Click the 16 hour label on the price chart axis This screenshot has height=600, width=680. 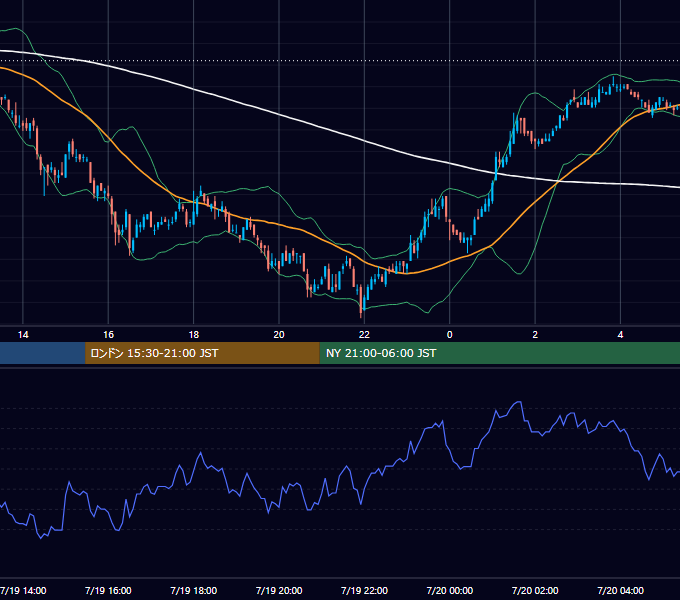[108, 335]
